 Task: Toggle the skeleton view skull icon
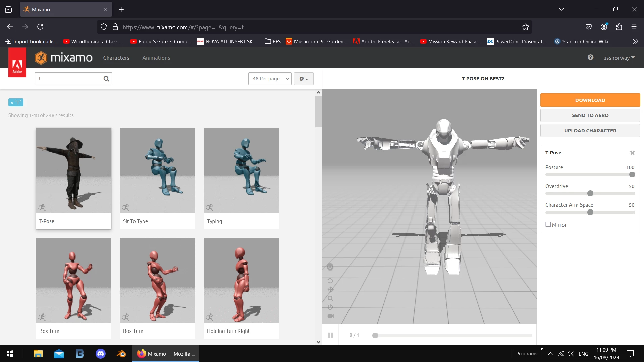tap(330, 267)
